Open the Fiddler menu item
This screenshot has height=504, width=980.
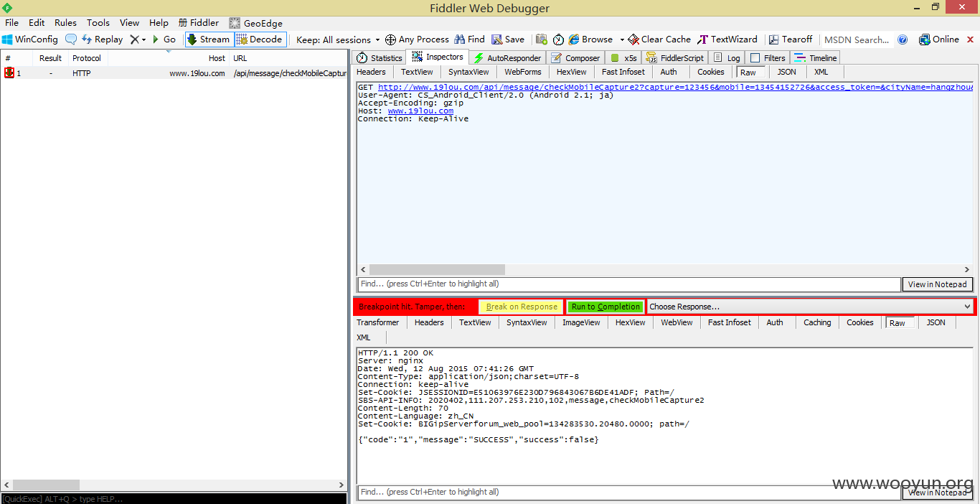[199, 23]
